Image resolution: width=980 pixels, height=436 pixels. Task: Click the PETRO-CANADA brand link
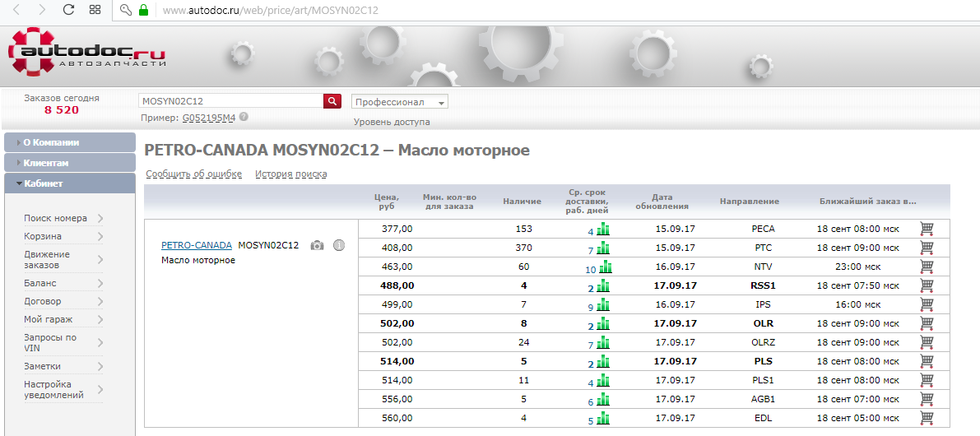[197, 245]
